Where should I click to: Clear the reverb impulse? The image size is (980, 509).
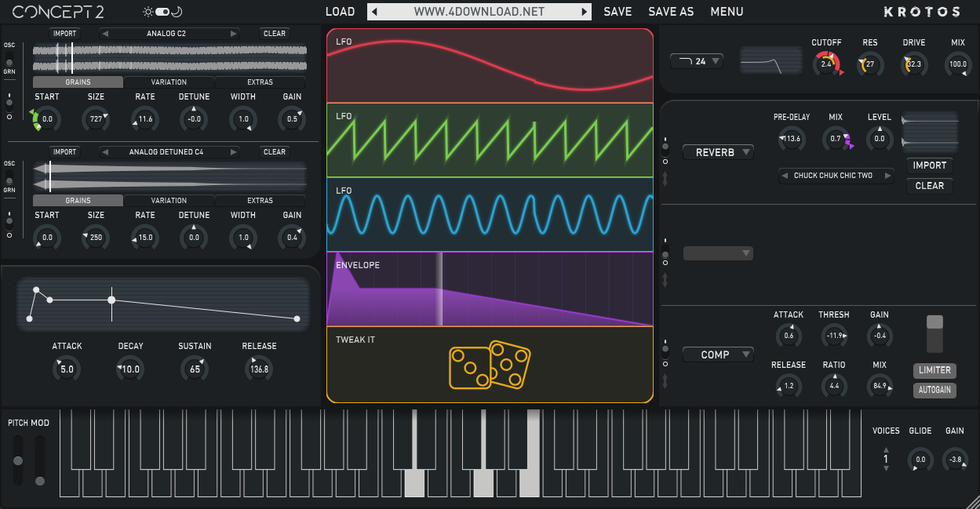pyautogui.click(x=930, y=186)
